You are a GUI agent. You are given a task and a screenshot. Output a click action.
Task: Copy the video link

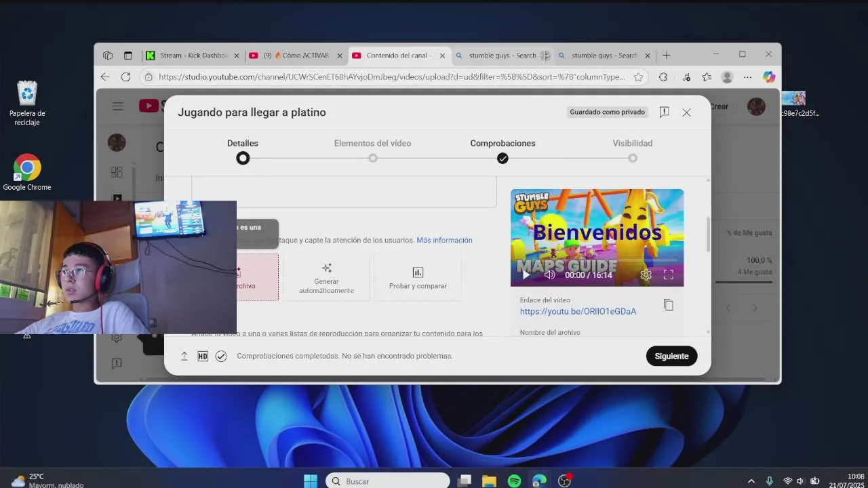[669, 305]
